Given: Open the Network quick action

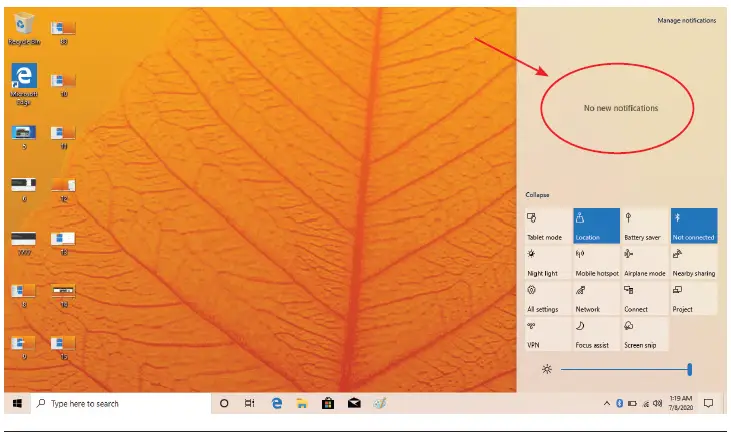Looking at the screenshot, I should (x=596, y=298).
